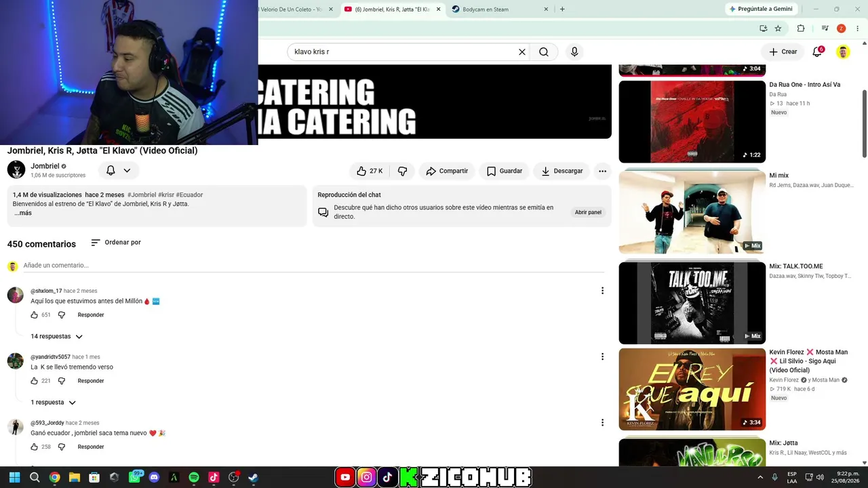Image resolution: width=868 pixels, height=488 pixels.
Task: Open the notification bell subscription dropdown
Action: 118,171
